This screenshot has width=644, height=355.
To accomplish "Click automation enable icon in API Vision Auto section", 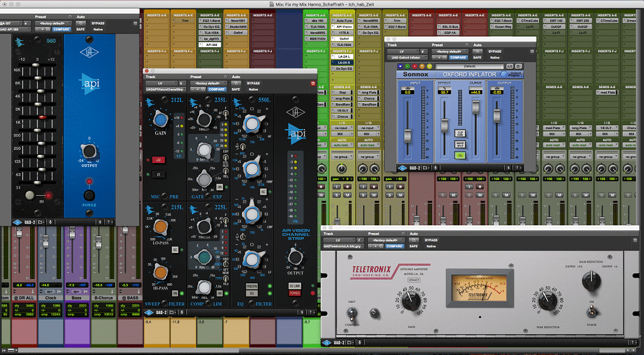I will pyautogui.click(x=236, y=84).
